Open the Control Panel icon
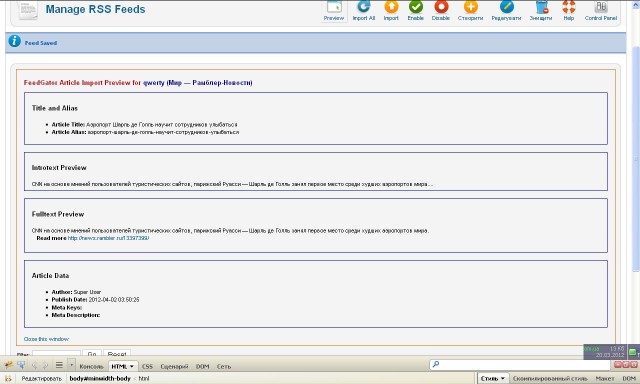The image size is (640, 384). pos(601,7)
